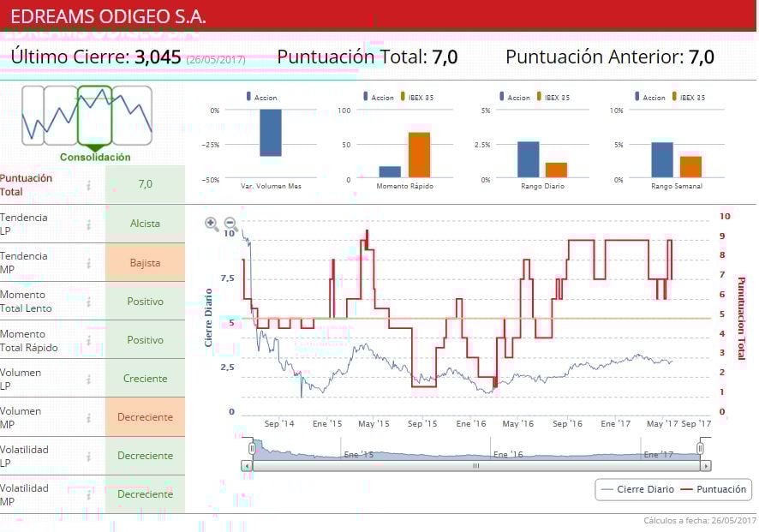
Task: Click the Cálculos a fecha 26/05/2017 note
Action: pyautogui.click(x=699, y=521)
